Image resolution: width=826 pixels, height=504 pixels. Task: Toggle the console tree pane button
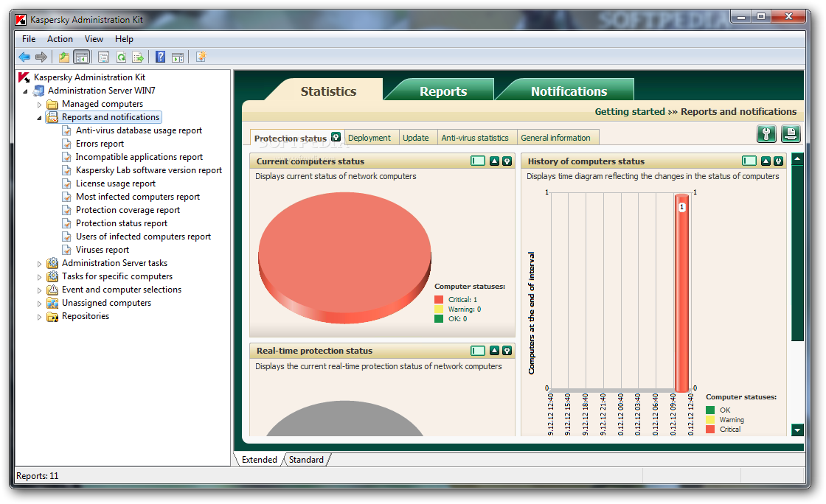[x=82, y=57]
